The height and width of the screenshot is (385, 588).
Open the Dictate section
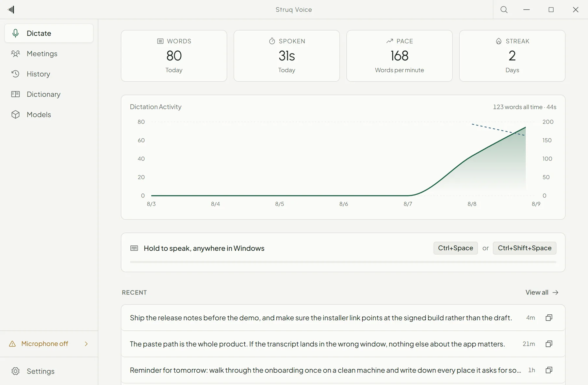click(x=49, y=33)
